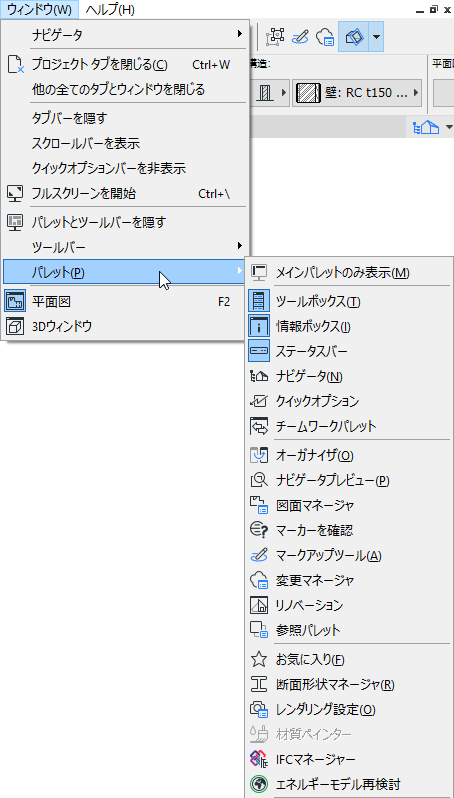Open the 3Dウィンドウ entry
454x798 pixels.
[125, 327]
